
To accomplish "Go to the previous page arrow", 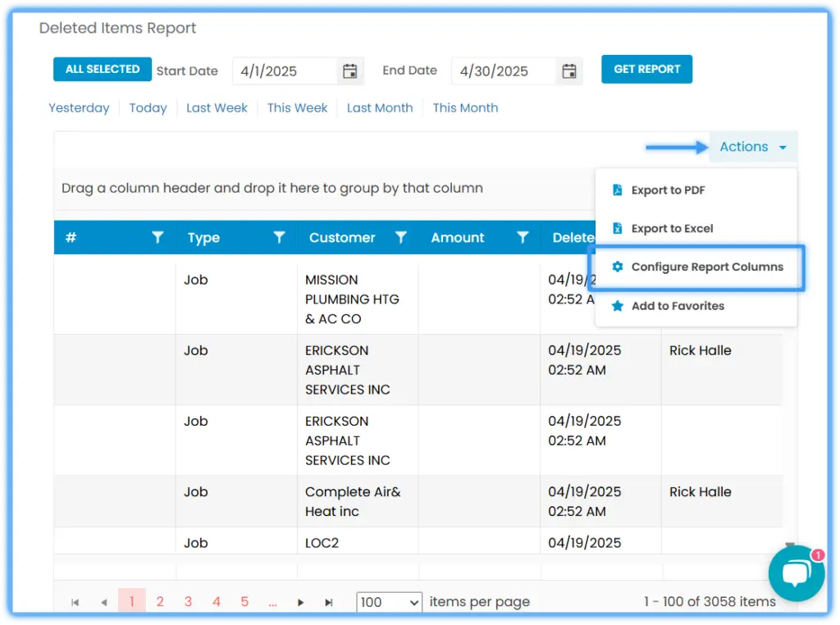I will click(104, 603).
